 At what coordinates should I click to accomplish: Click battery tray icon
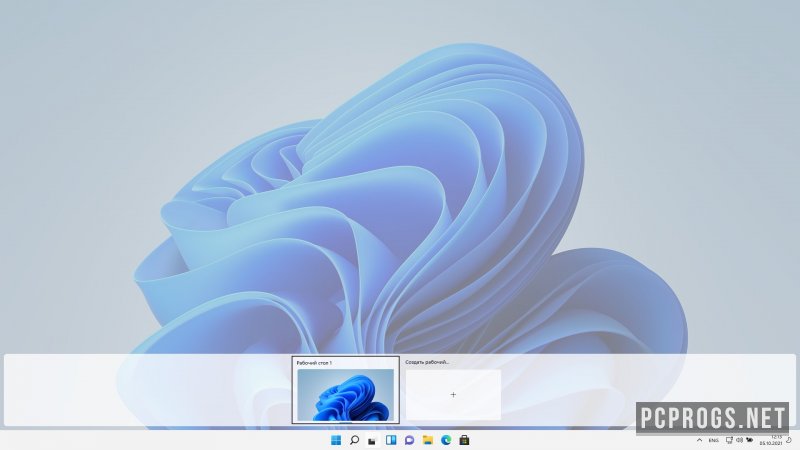749,440
